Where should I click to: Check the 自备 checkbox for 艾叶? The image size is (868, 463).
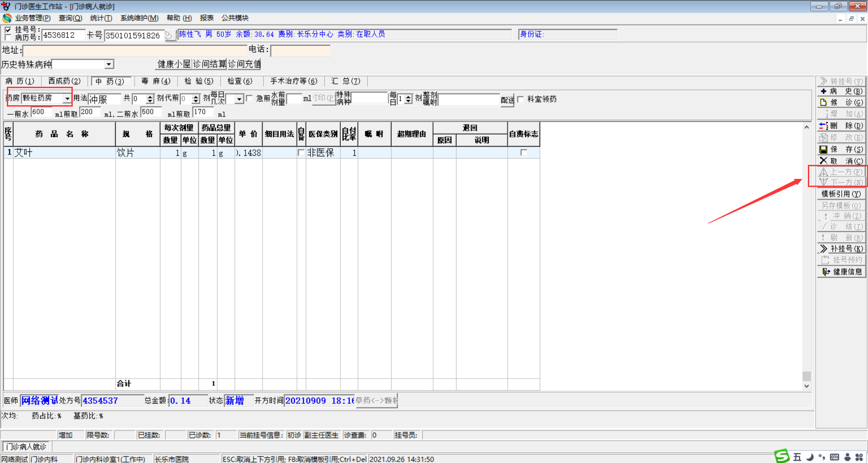301,153
